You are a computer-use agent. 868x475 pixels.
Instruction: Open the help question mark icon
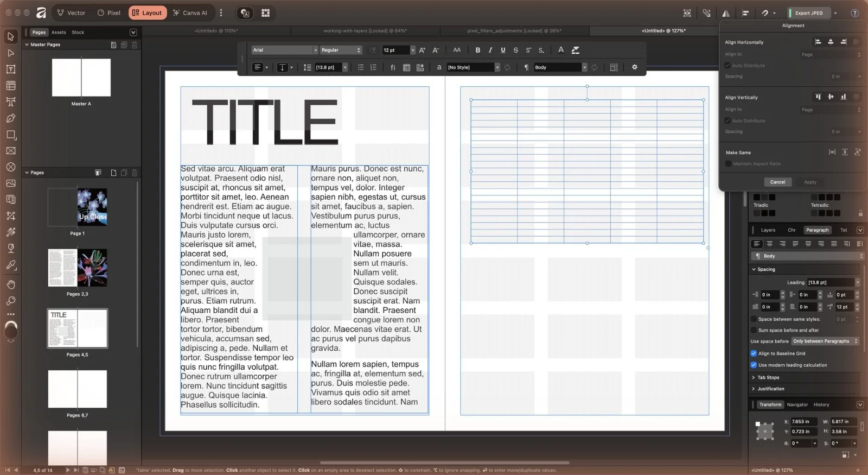(854, 13)
